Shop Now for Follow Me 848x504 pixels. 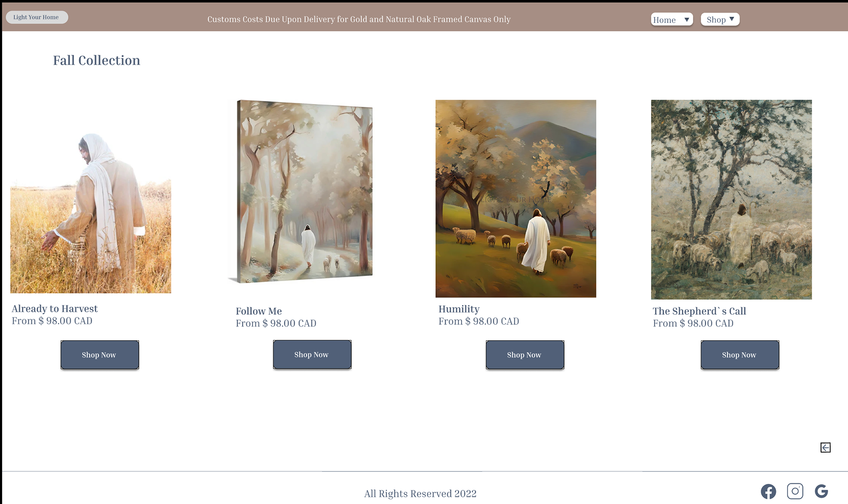(x=312, y=354)
